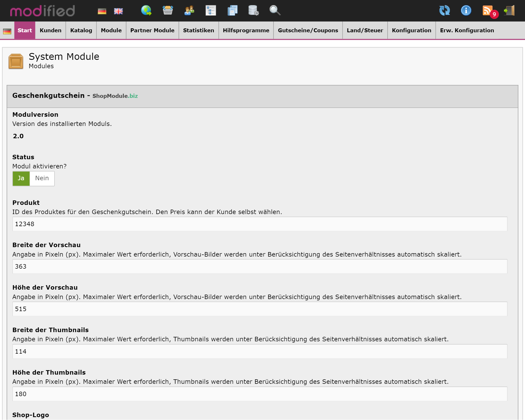Switch language with the German flag
The height and width of the screenshot is (420, 525).
[102, 11]
